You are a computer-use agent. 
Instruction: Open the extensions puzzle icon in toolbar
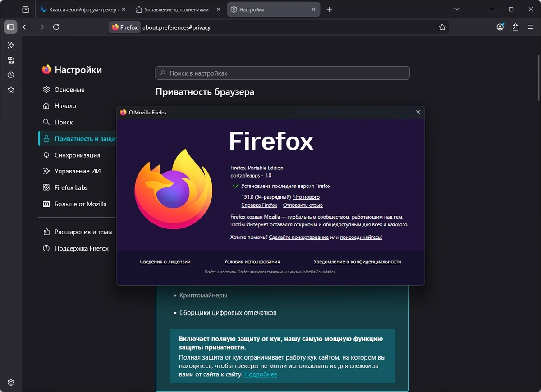tap(515, 27)
